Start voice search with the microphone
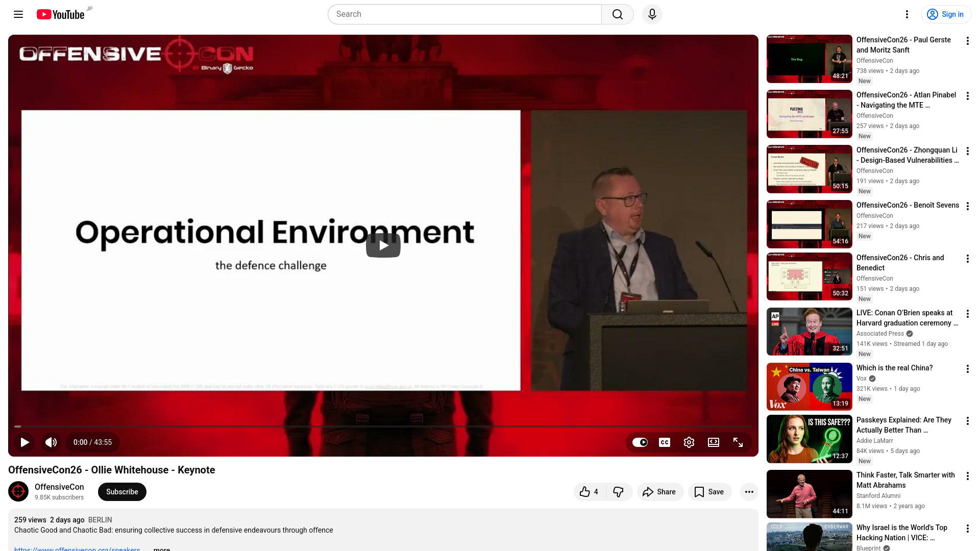The width and height of the screenshot is (980, 551). click(x=652, y=14)
